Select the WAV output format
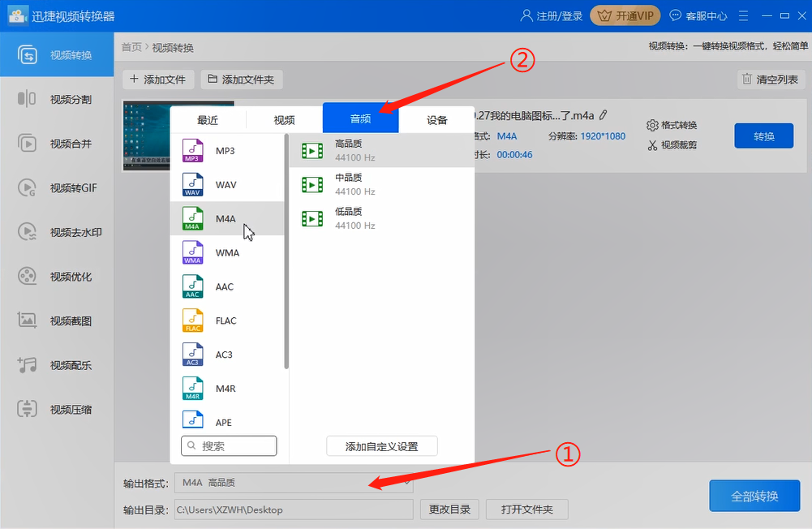 (227, 184)
